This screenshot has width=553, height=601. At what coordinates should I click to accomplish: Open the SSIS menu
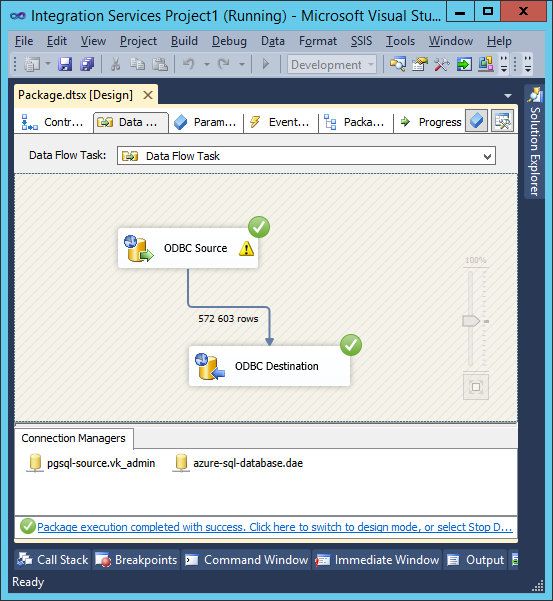(x=361, y=41)
